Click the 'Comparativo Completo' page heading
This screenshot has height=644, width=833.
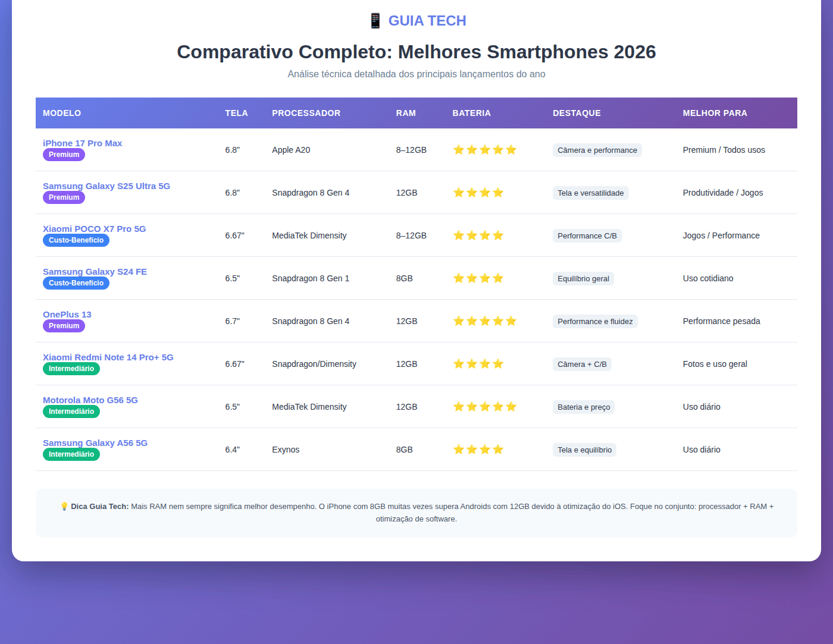click(416, 52)
